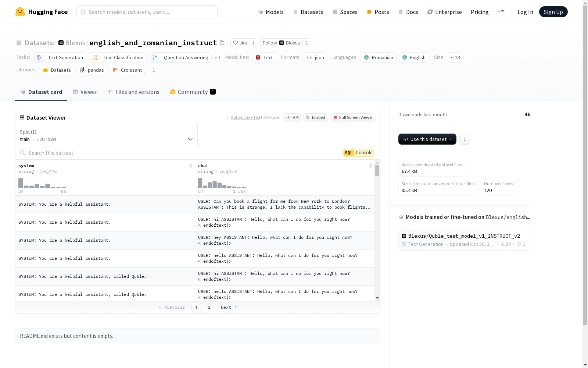588x368 pixels.
Task: Click the heart icon on the model card
Action: coord(519,244)
